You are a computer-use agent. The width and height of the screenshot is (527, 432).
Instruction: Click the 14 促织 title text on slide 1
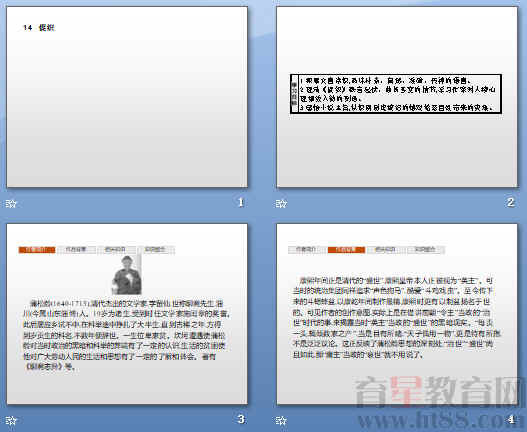click(x=39, y=28)
